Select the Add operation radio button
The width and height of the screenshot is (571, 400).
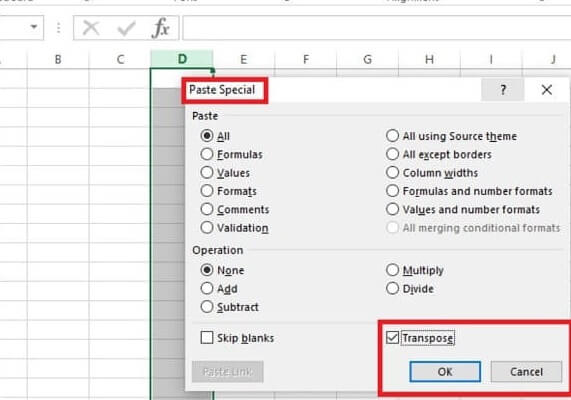(x=207, y=288)
